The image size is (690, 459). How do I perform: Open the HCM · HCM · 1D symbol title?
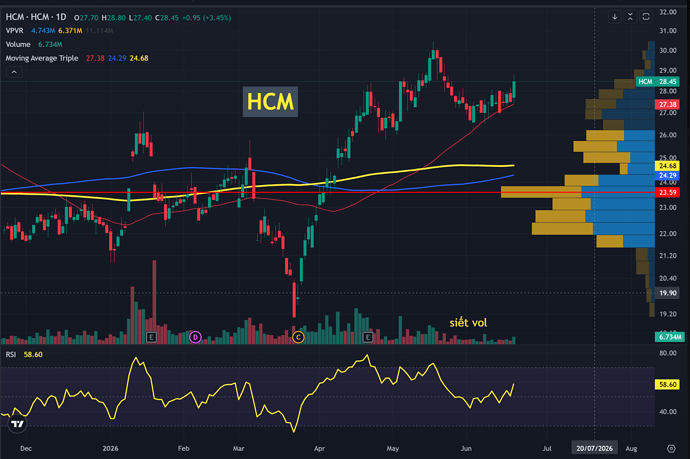pyautogui.click(x=36, y=17)
